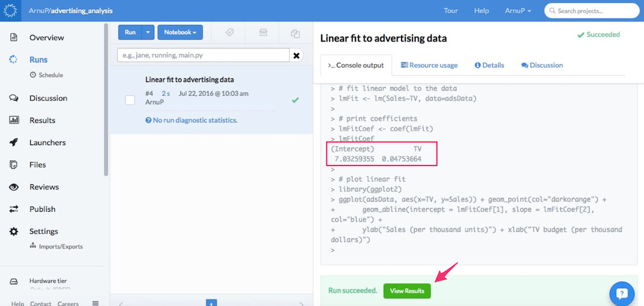
Task: Click the Succeeded status label
Action: pos(598,35)
